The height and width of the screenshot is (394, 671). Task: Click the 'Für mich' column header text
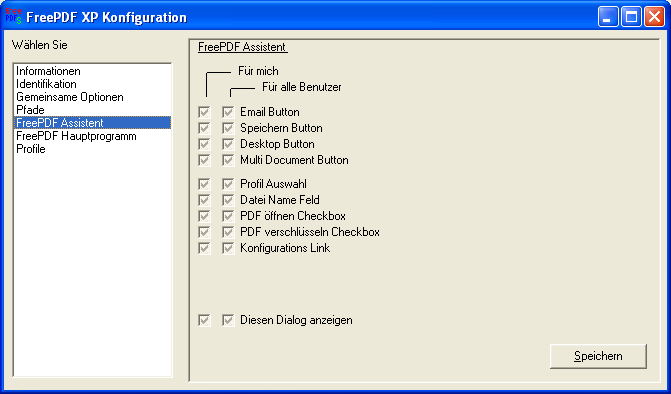[x=258, y=71]
